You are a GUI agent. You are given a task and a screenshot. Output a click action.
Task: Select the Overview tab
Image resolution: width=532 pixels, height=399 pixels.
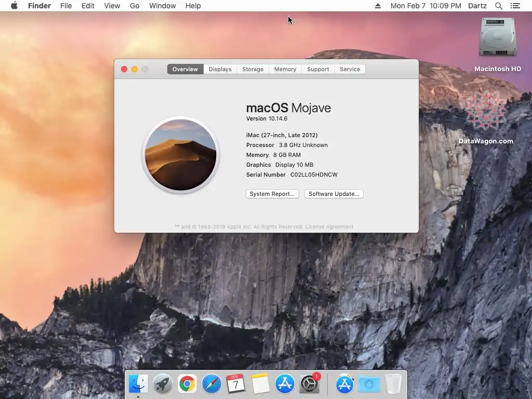tap(185, 69)
